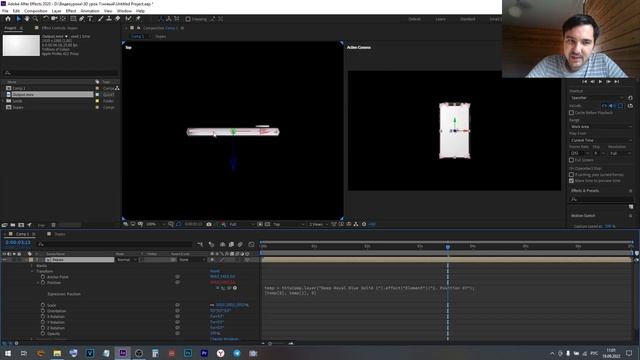Open the Edit menu
This screenshot has width=640, height=360.
click(16, 11)
